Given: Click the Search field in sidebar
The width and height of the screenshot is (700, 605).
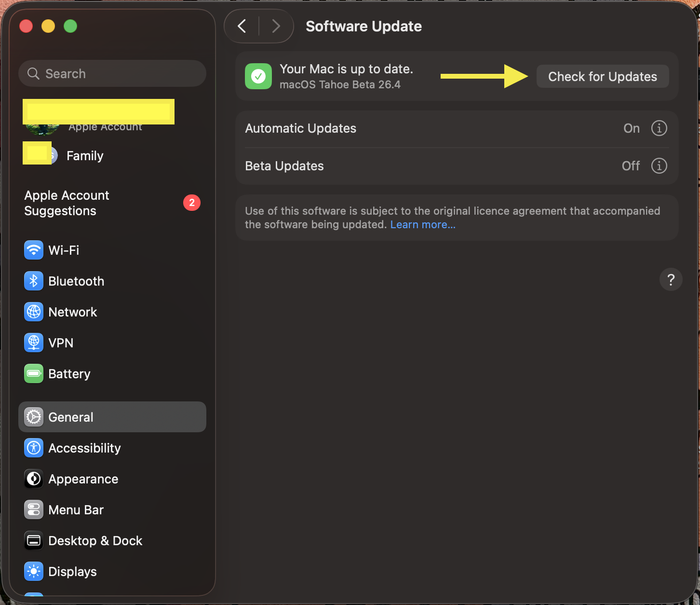Looking at the screenshot, I should (112, 73).
